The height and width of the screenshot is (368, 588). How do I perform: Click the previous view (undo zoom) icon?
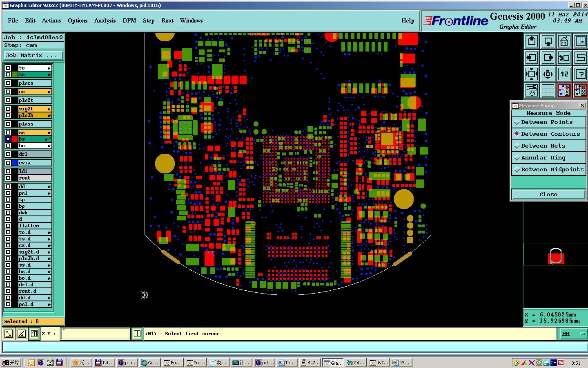tap(564, 58)
